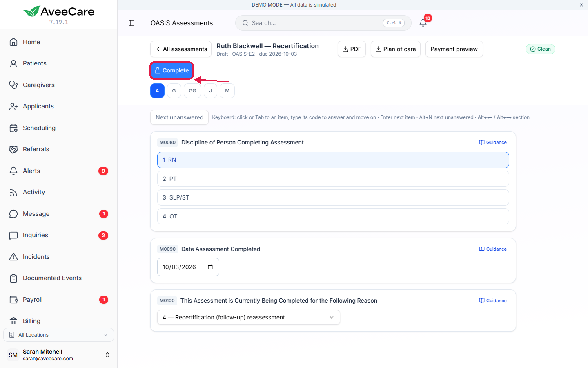Screen dimensions: 588x368
Task: Switch to section M tab
Action: 227,91
